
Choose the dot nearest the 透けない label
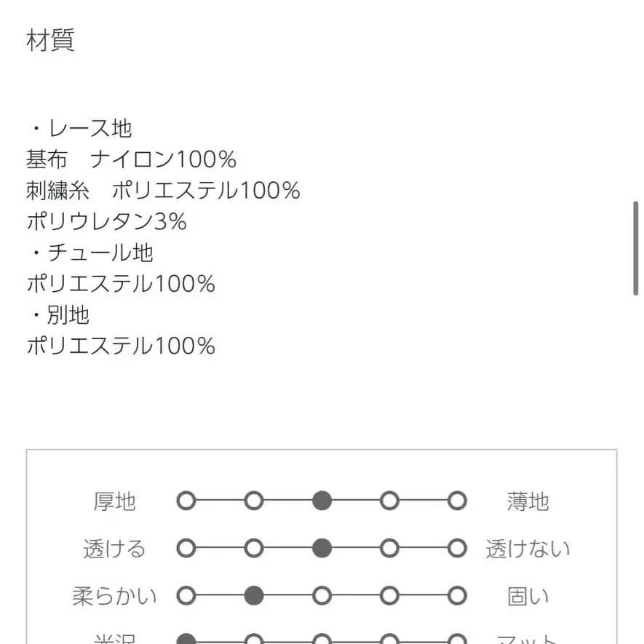456,548
